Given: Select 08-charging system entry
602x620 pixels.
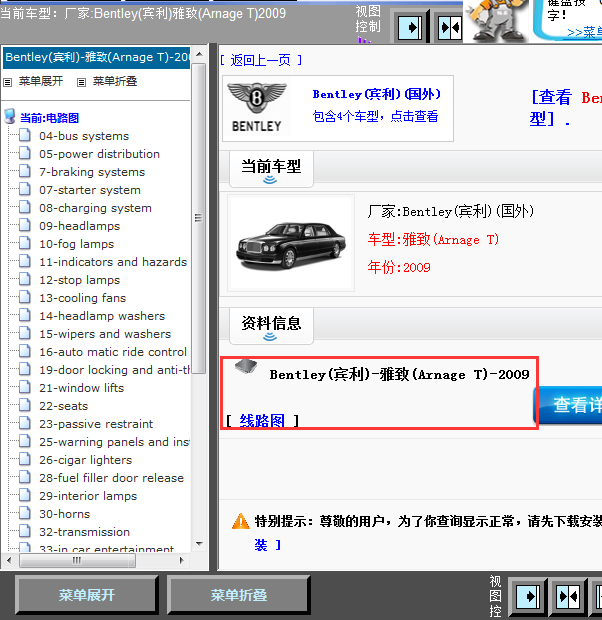Looking at the screenshot, I should (x=95, y=208).
